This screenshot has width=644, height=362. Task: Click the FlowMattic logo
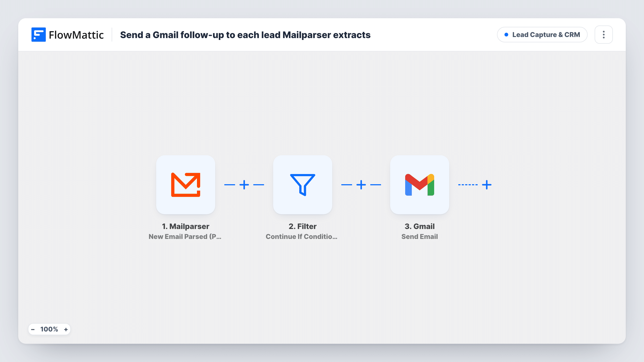(67, 35)
